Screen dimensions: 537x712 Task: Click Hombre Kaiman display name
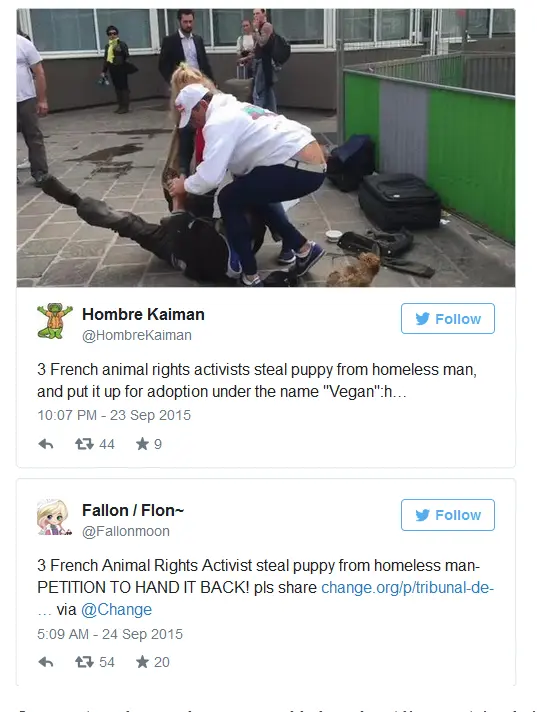[143, 314]
